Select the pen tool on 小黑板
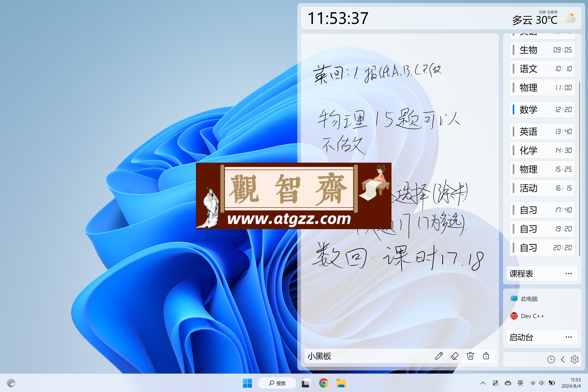 coord(439,356)
